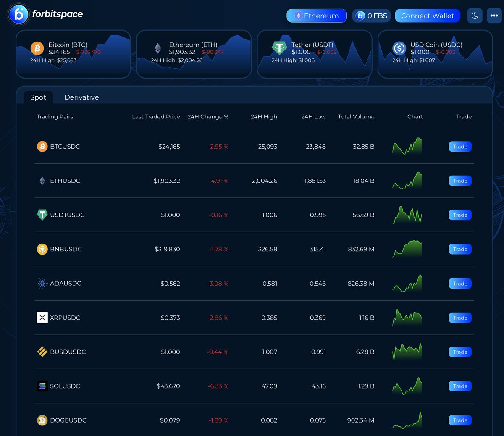The image size is (504, 436).
Task: Click the ADAUSDC cardano icon
Action: 42,284
